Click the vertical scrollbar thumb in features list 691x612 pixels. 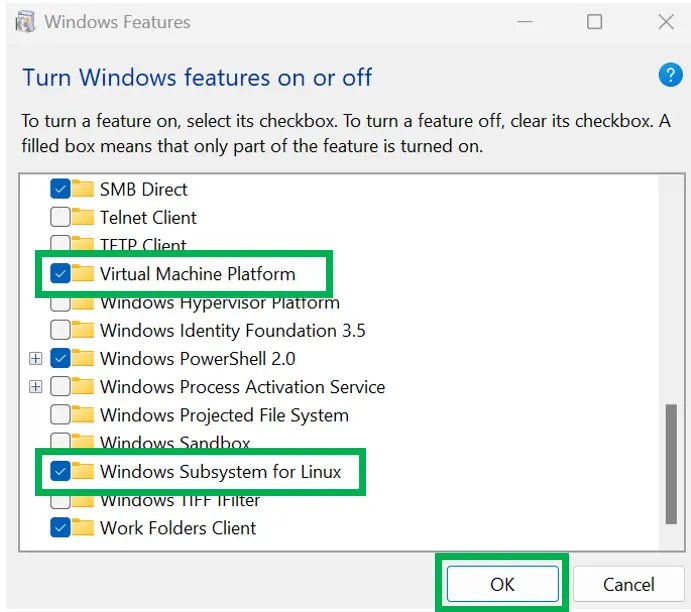pos(671,464)
